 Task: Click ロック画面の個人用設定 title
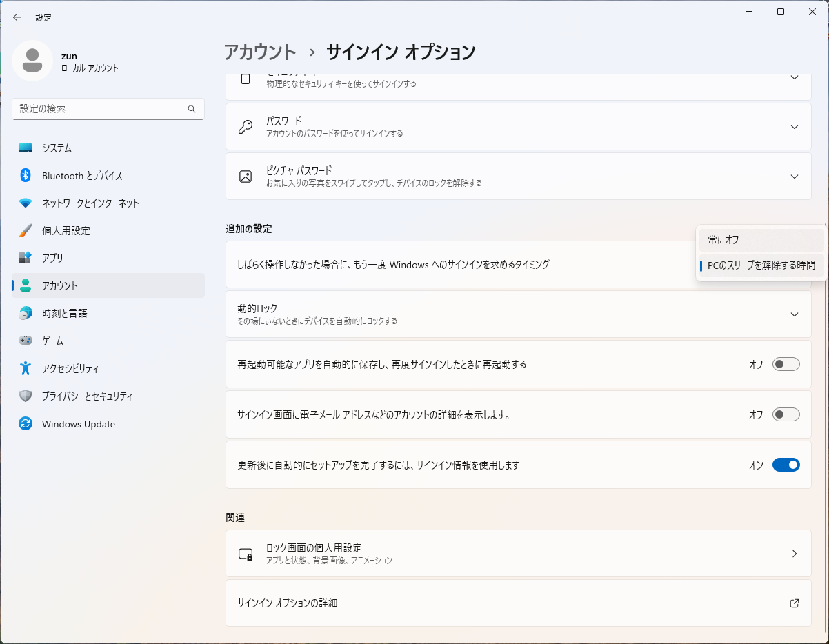tap(314, 547)
